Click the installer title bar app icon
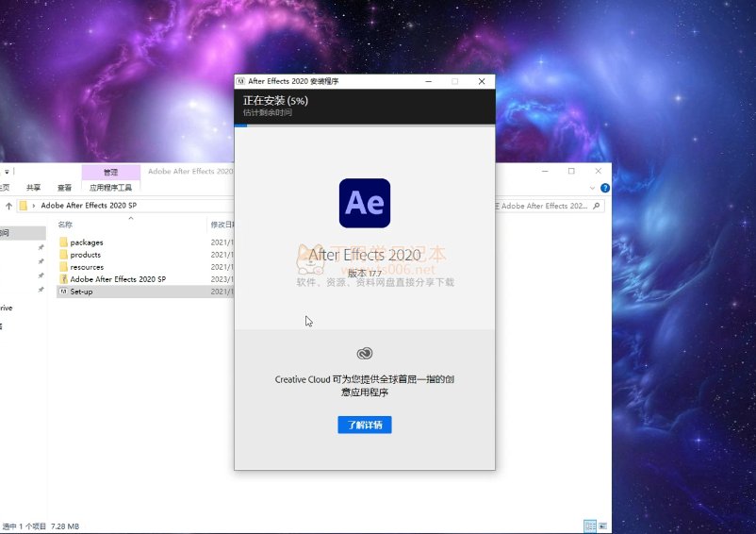 coord(241,82)
